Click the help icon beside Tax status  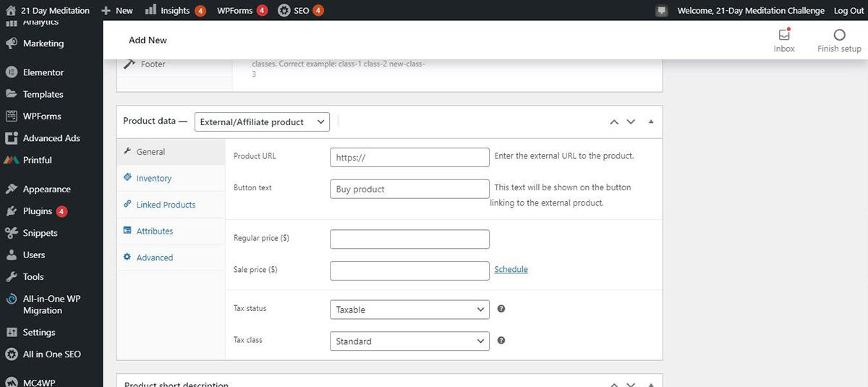(501, 309)
